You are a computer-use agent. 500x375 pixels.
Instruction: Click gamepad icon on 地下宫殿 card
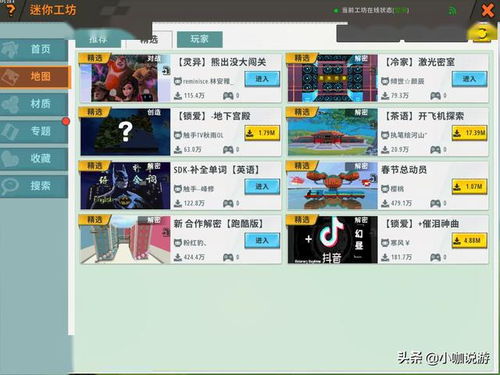click(228, 150)
